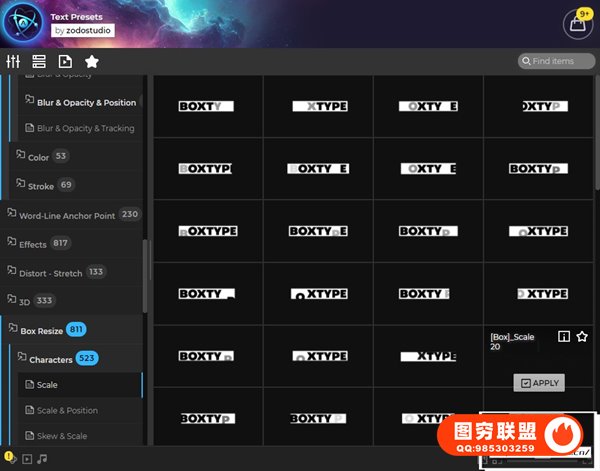Collapse the Box Resize folder
600x471 pixels.
point(40,329)
